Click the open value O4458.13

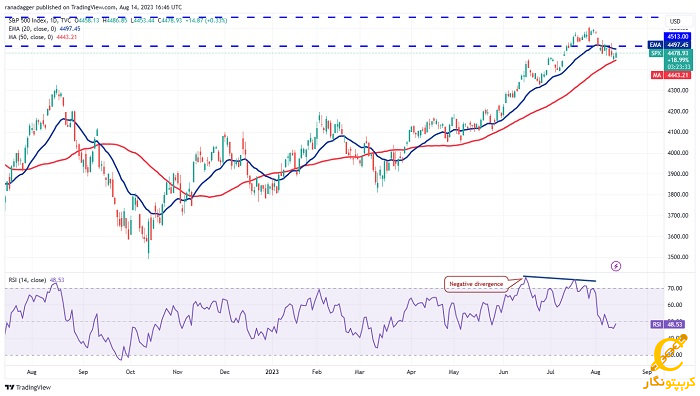click(x=88, y=21)
